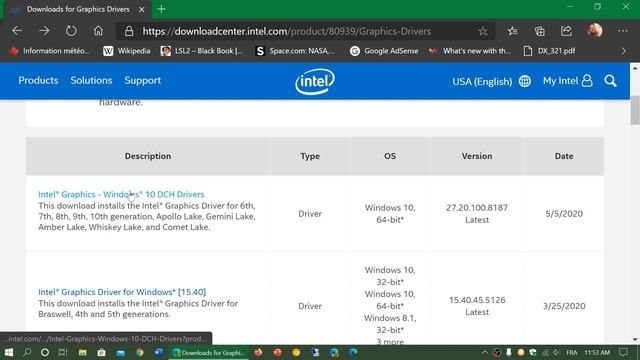Click the Description column header
The image size is (640, 360).
point(148,156)
